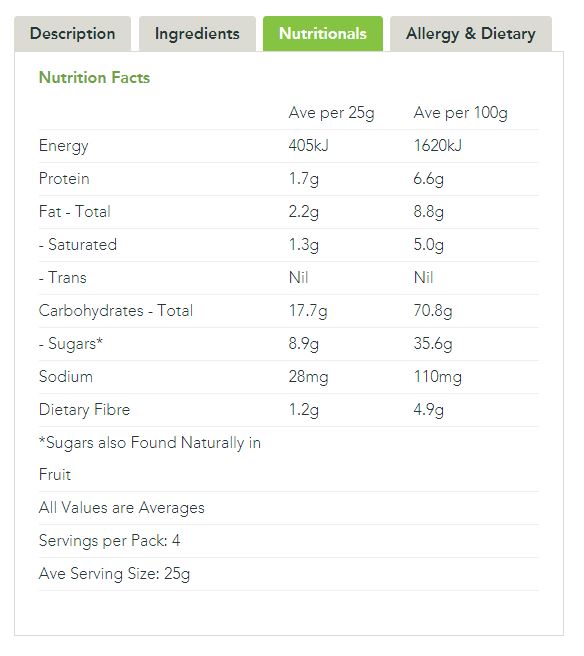Click the Sugars 35.6g value

(433, 344)
